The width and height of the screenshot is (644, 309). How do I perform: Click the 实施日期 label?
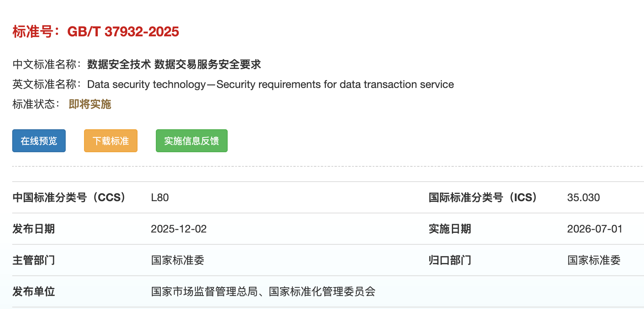(450, 229)
